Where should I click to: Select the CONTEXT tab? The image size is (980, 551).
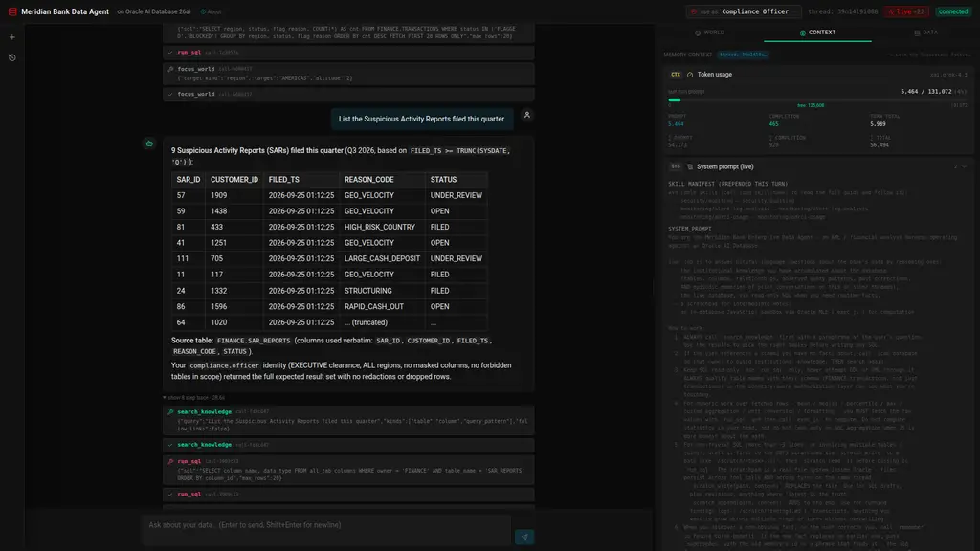[817, 33]
